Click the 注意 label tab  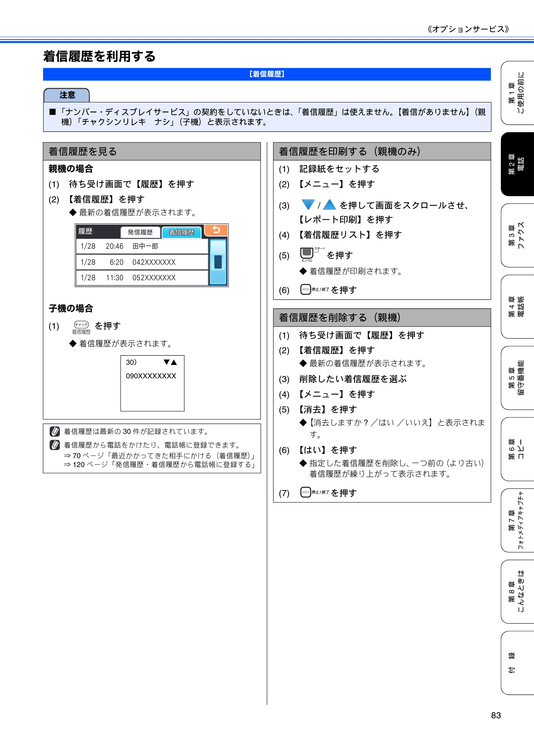(66, 95)
